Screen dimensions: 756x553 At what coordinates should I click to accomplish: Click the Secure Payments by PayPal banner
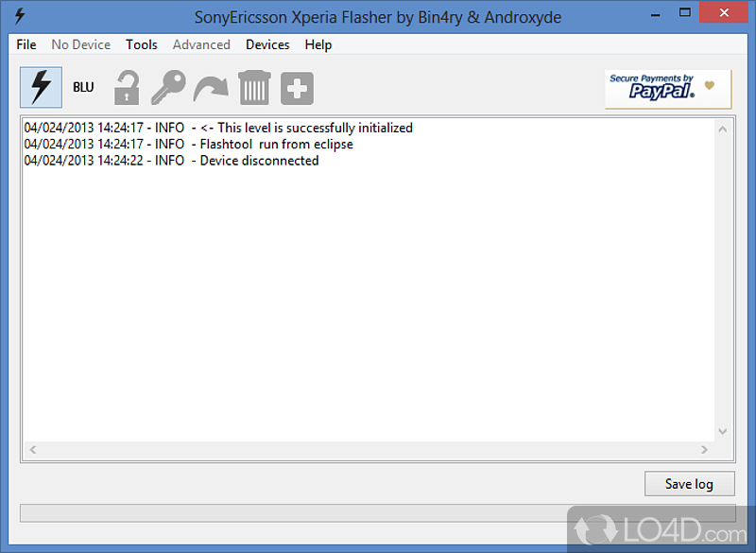[x=668, y=89]
